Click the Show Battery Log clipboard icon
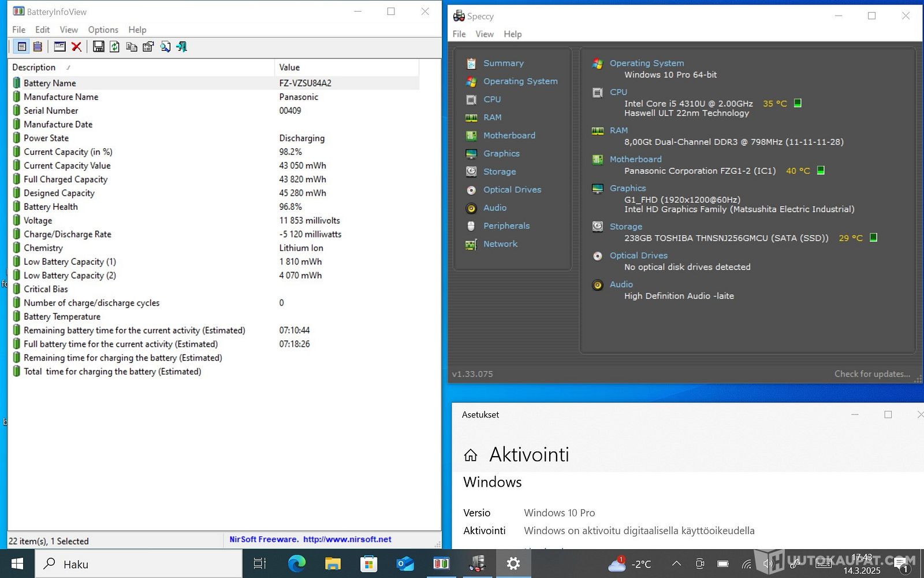Viewport: 924px width, 578px height. point(38,47)
